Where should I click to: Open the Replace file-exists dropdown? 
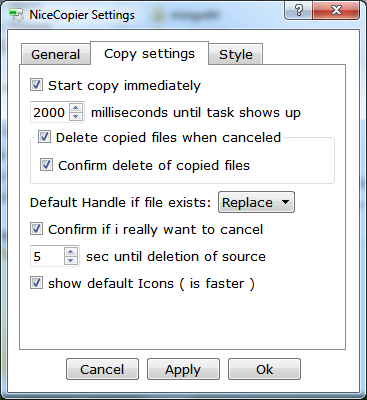[256, 202]
